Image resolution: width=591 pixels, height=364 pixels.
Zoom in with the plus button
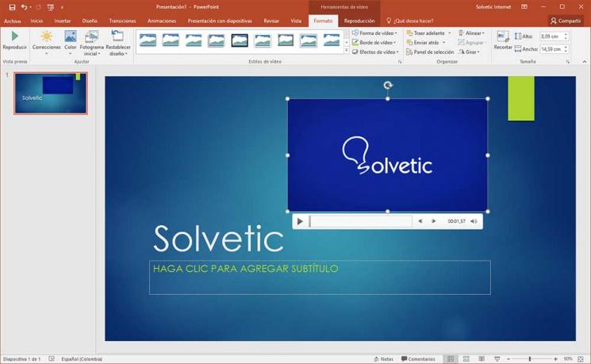(x=555, y=359)
